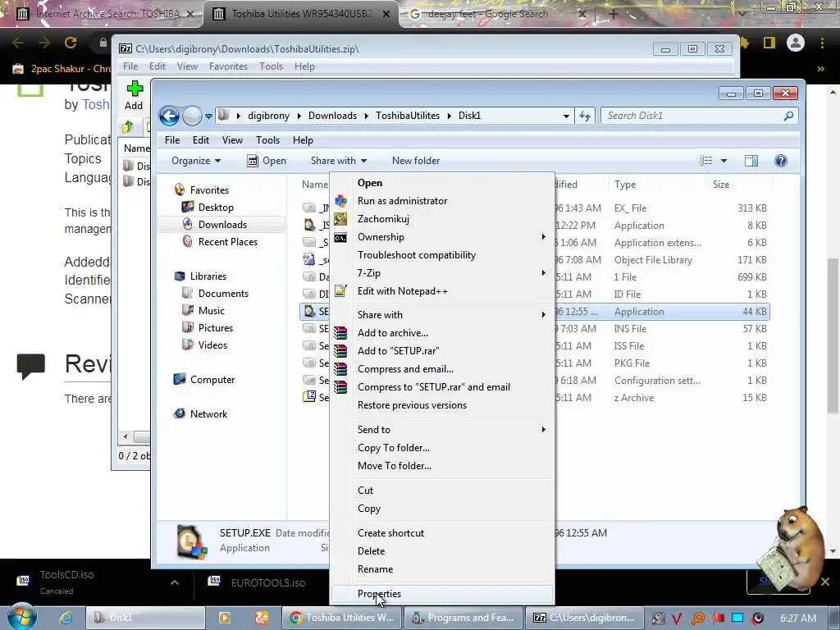The height and width of the screenshot is (630, 840).
Task: Open Internet Explorer from the taskbar
Action: (x=65, y=618)
